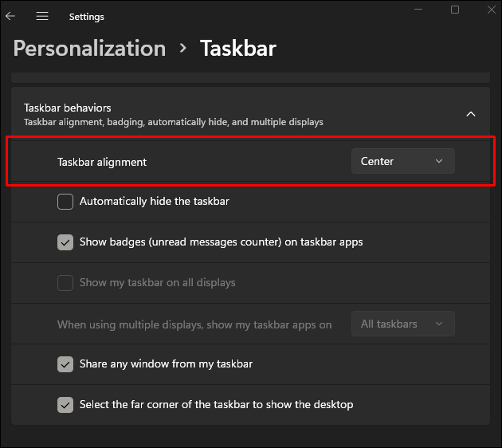
Task: Click the Taskbar alignment label
Action: click(x=102, y=162)
